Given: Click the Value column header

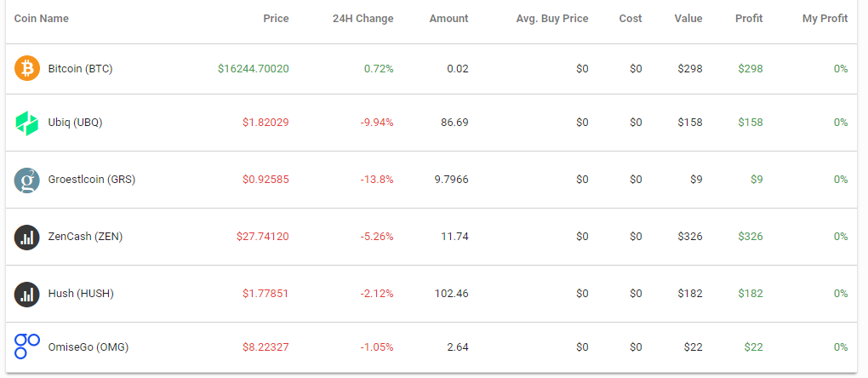Looking at the screenshot, I should (x=688, y=18).
